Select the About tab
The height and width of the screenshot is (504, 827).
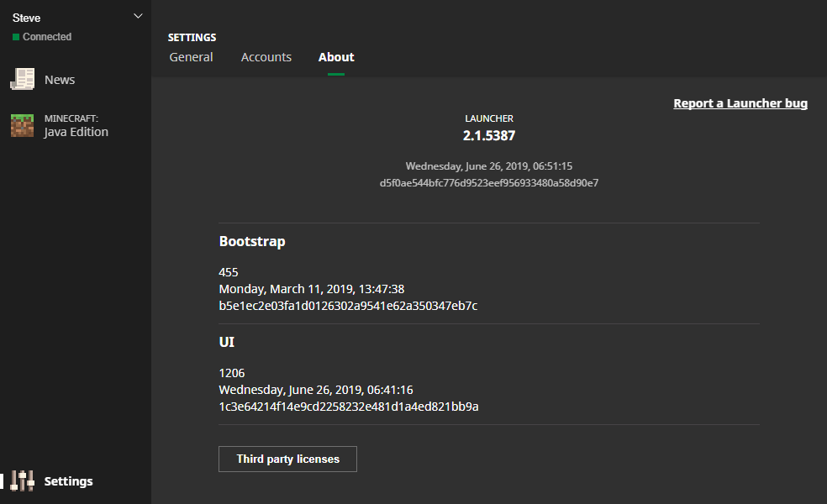pyautogui.click(x=335, y=56)
